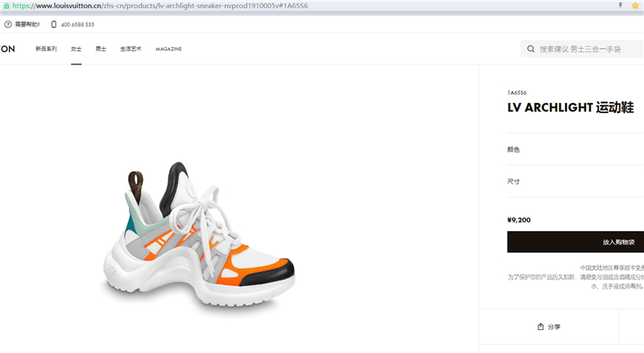The height and width of the screenshot is (353, 644).
Task: Click the green padlock icon in address bar
Action: pos(6,6)
